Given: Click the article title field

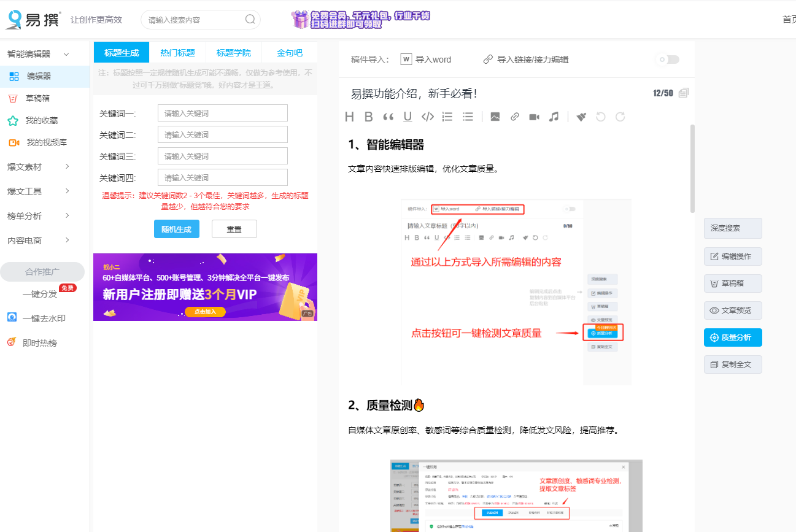Looking at the screenshot, I should pos(497,93).
